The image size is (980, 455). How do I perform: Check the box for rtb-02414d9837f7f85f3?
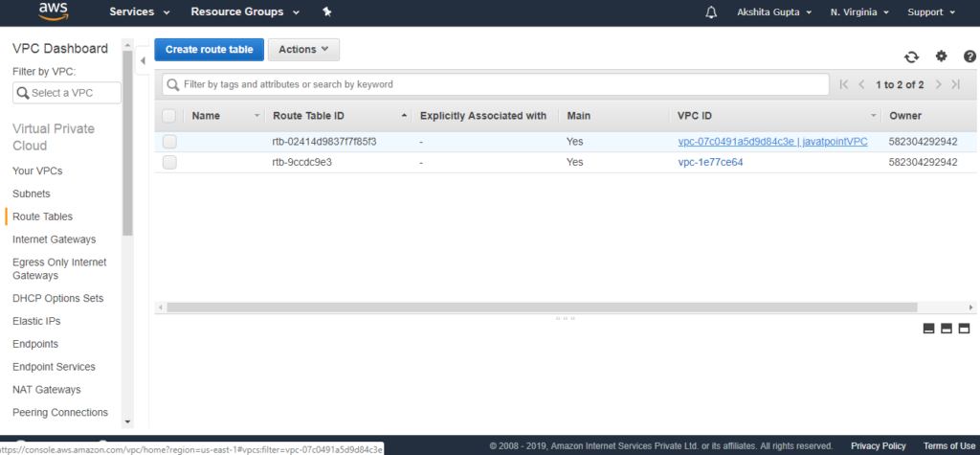[169, 142]
